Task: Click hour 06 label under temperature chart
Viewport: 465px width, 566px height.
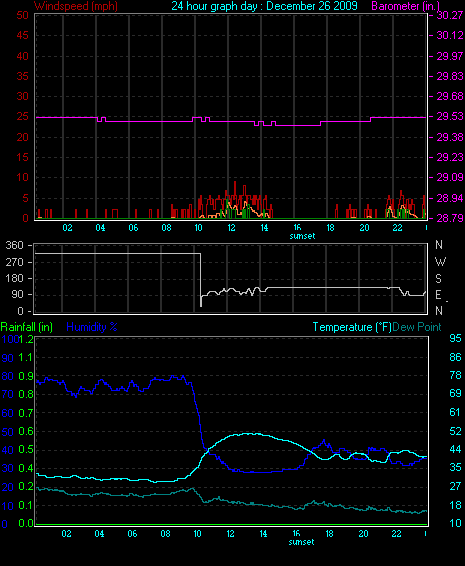Action: 132,534
